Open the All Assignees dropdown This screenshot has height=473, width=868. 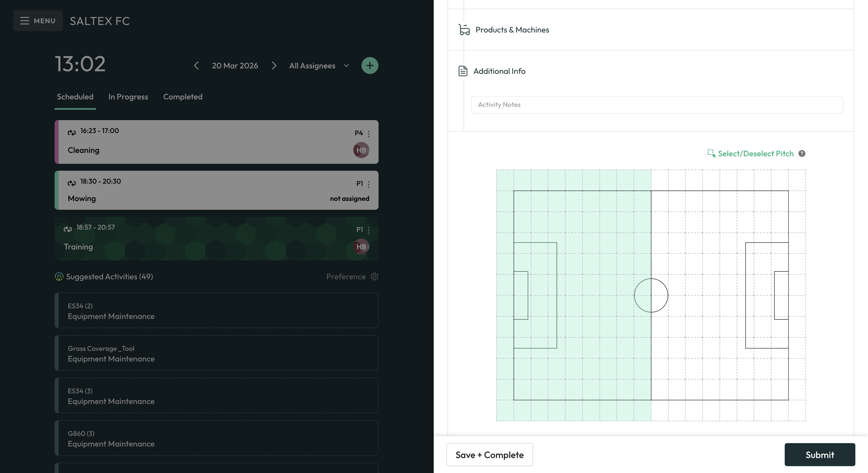319,66
